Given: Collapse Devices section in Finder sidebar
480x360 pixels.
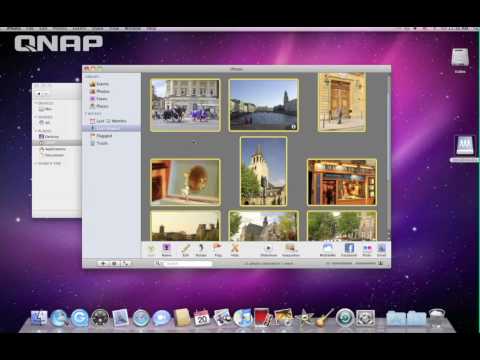Looking at the screenshot, I should [36, 103].
